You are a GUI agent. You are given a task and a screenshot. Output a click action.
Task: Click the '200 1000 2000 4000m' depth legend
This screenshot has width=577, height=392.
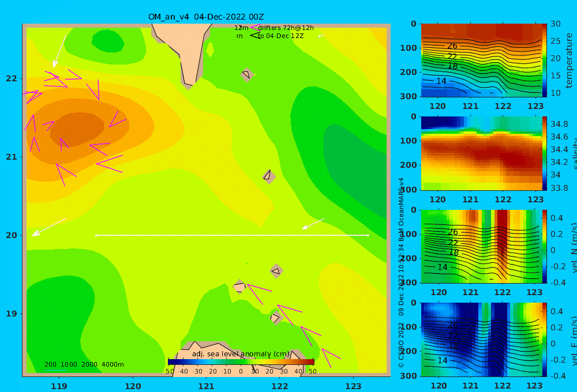point(84,364)
